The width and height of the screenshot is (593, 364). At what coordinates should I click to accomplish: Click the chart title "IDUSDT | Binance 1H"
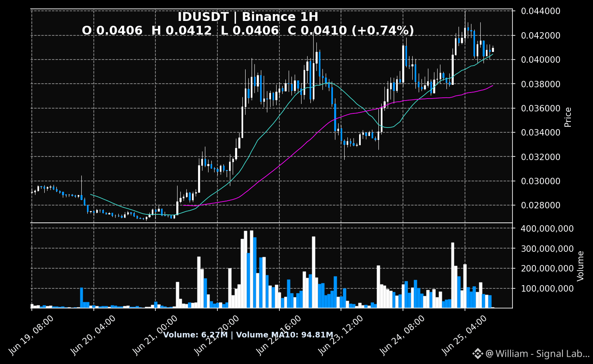click(x=248, y=17)
